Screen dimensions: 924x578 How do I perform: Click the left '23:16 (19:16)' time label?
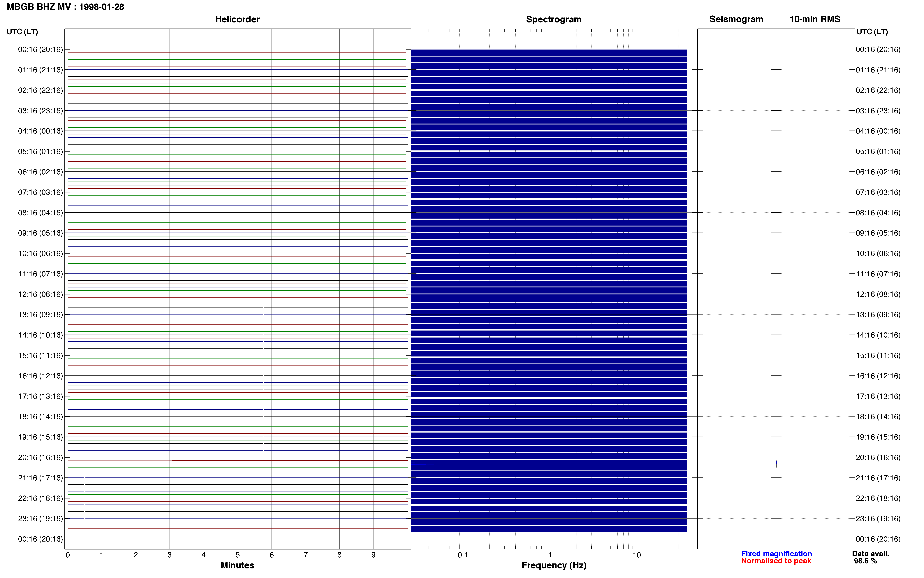pyautogui.click(x=41, y=518)
